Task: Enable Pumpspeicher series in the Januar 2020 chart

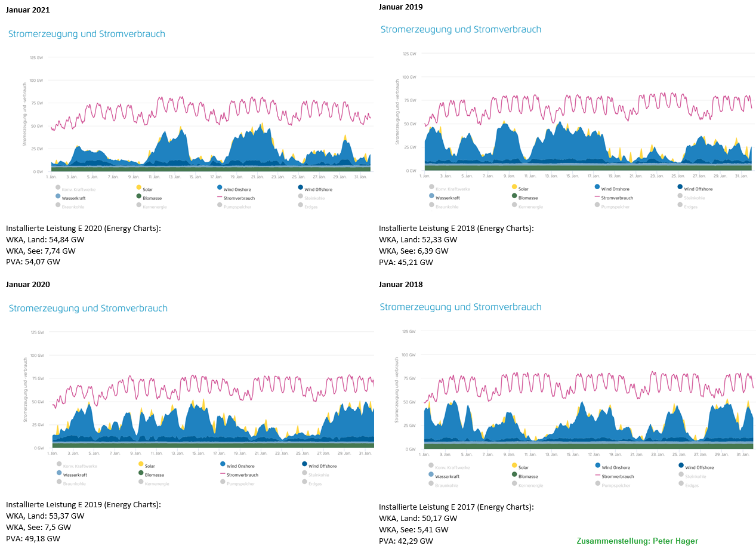Action: click(x=237, y=483)
